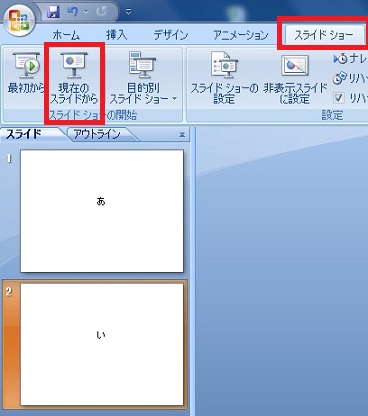Image resolution: width=368 pixels, height=416 pixels.
Task: Open スライド ショーの設定 dialog
Action: tap(224, 77)
